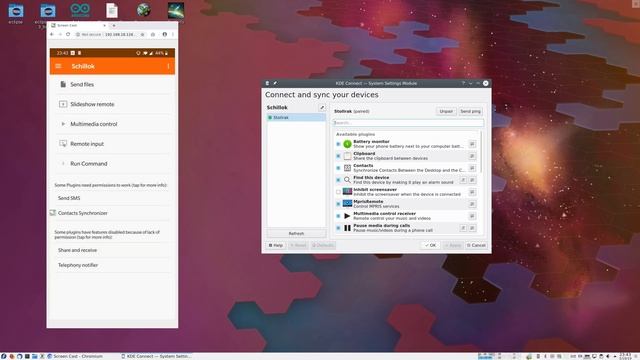Go back in Chromium browser
Screen dimensions: 640x360
(x=52, y=35)
